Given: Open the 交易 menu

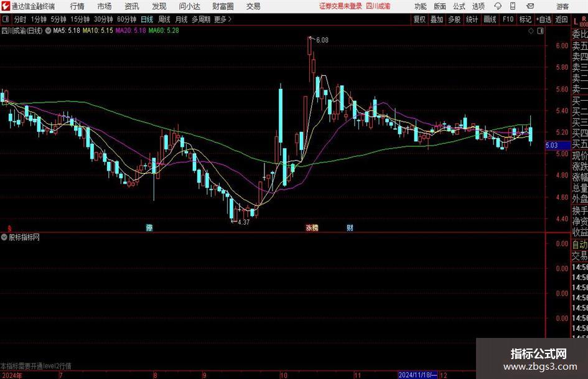Looking at the screenshot, I should click(x=253, y=6).
